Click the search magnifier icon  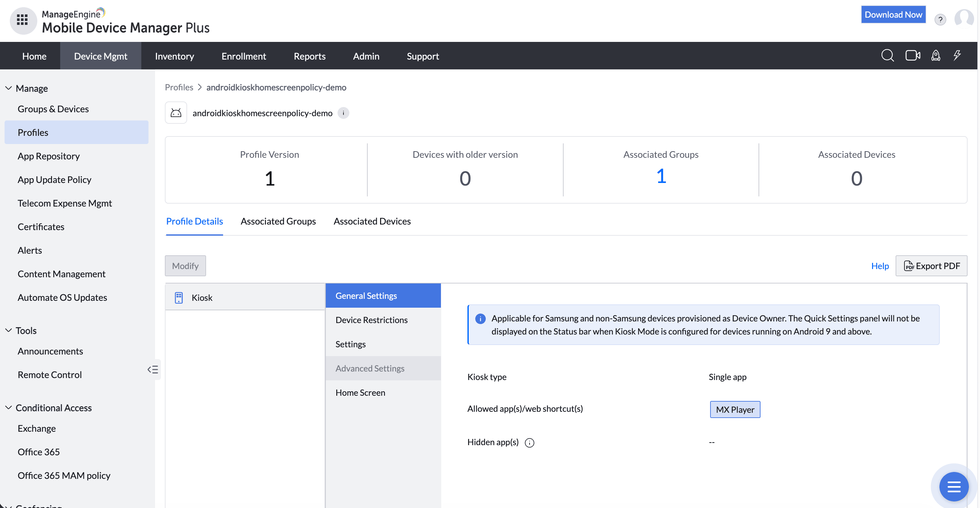tap(887, 56)
